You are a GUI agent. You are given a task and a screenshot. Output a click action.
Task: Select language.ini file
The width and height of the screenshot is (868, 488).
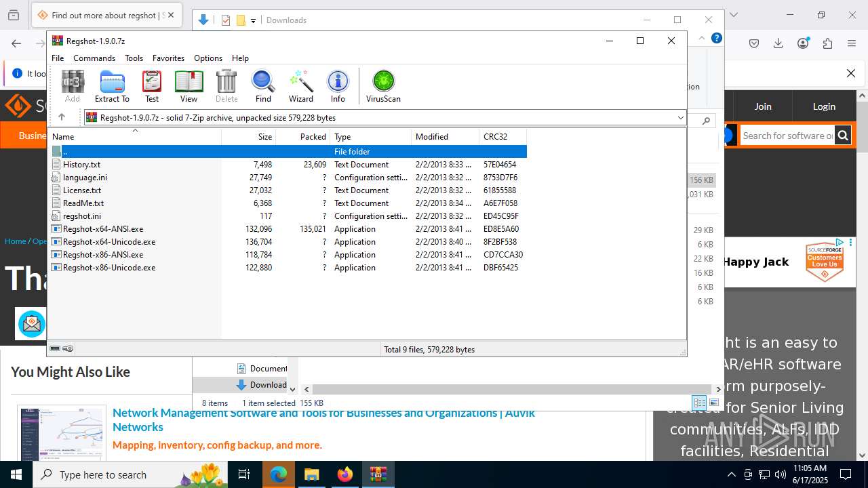pyautogui.click(x=288, y=177)
